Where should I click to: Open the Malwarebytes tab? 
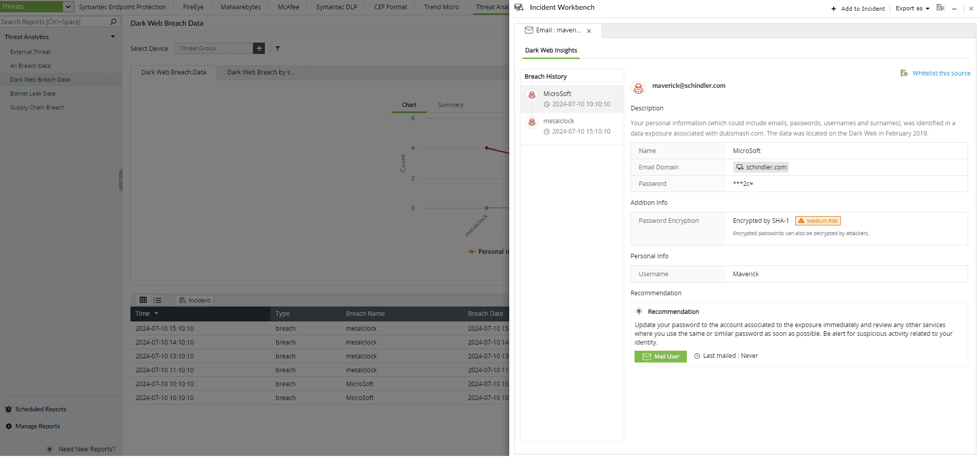click(241, 7)
